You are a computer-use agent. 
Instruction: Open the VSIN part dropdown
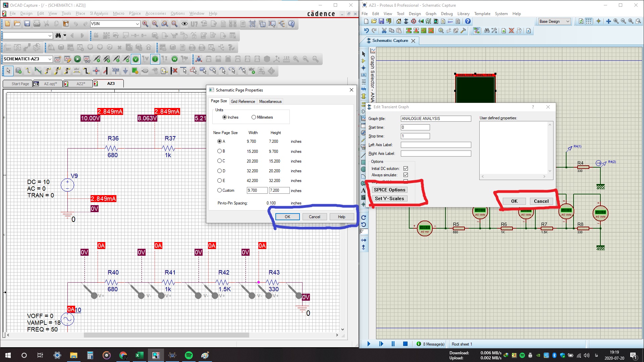click(137, 24)
